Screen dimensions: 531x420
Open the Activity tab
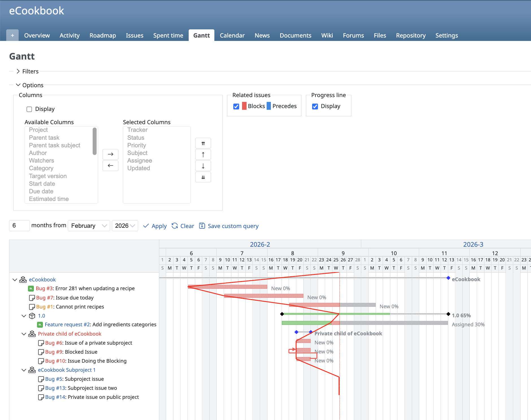click(69, 35)
